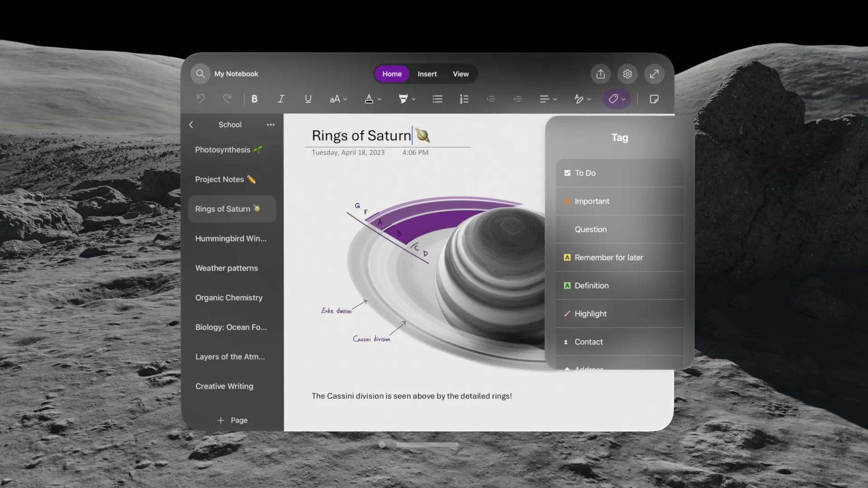Open the sticky note icon
The image size is (868, 488).
pos(654,99)
